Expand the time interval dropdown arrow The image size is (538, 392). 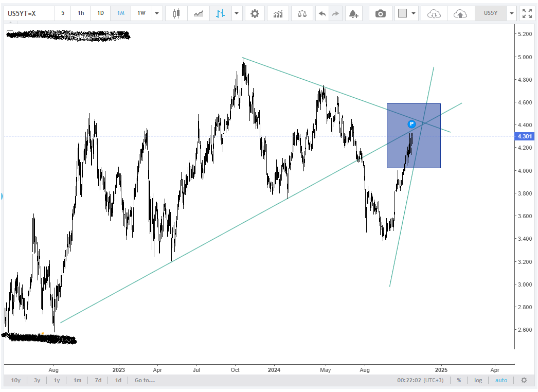coord(157,13)
